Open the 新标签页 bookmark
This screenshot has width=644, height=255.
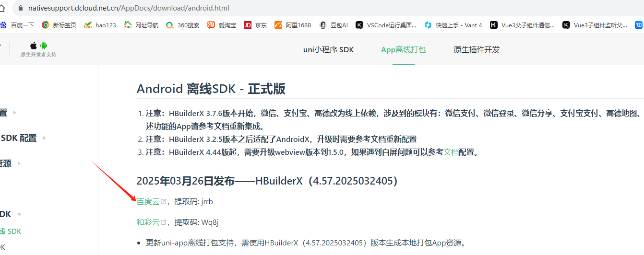coord(59,25)
